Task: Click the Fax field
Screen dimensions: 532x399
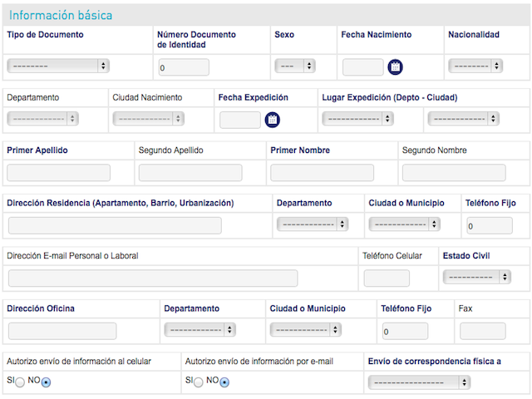Action: coord(483,331)
